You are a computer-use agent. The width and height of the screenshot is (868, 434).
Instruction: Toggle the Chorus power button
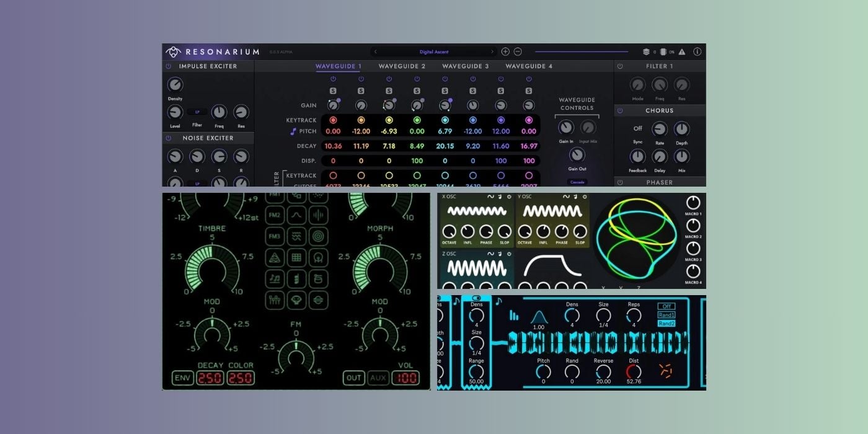[620, 111]
